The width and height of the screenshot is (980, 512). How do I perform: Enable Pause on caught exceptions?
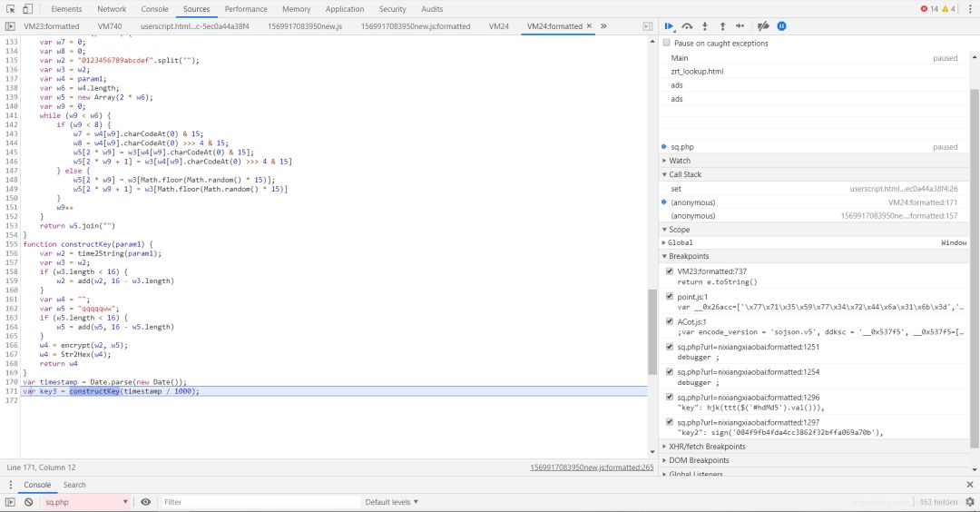tap(667, 43)
